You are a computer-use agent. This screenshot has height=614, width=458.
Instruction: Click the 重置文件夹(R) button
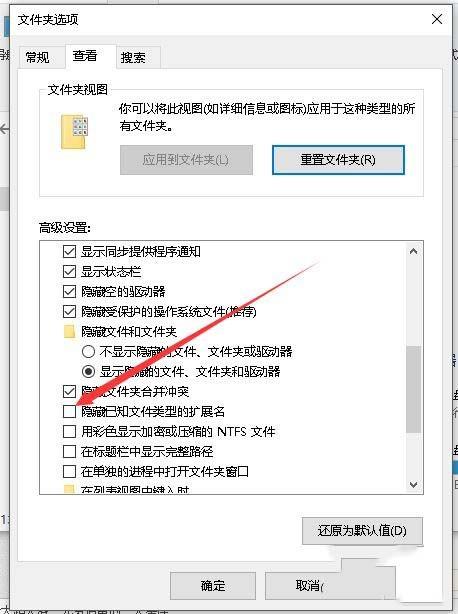[338, 160]
